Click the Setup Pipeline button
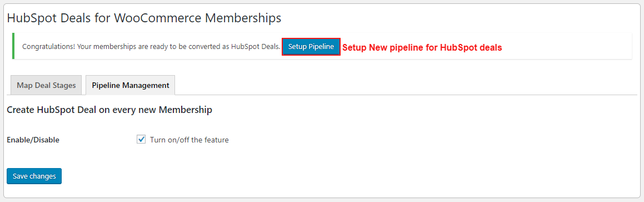Image resolution: width=644 pixels, height=202 pixels. click(x=311, y=47)
